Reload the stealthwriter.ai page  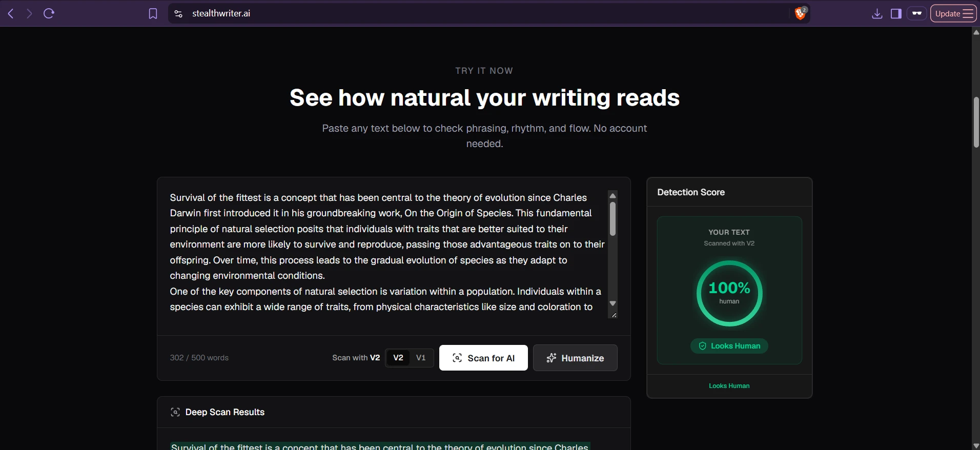click(49, 13)
